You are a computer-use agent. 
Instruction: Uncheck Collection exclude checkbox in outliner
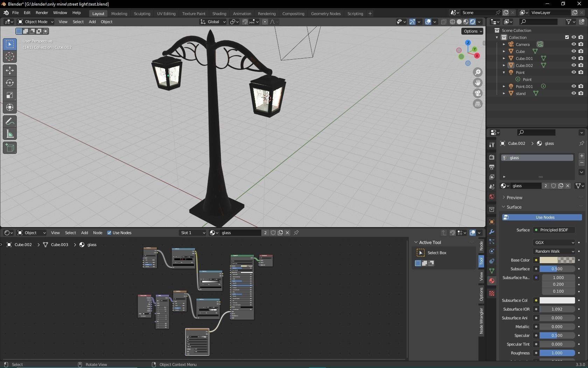[x=567, y=37]
